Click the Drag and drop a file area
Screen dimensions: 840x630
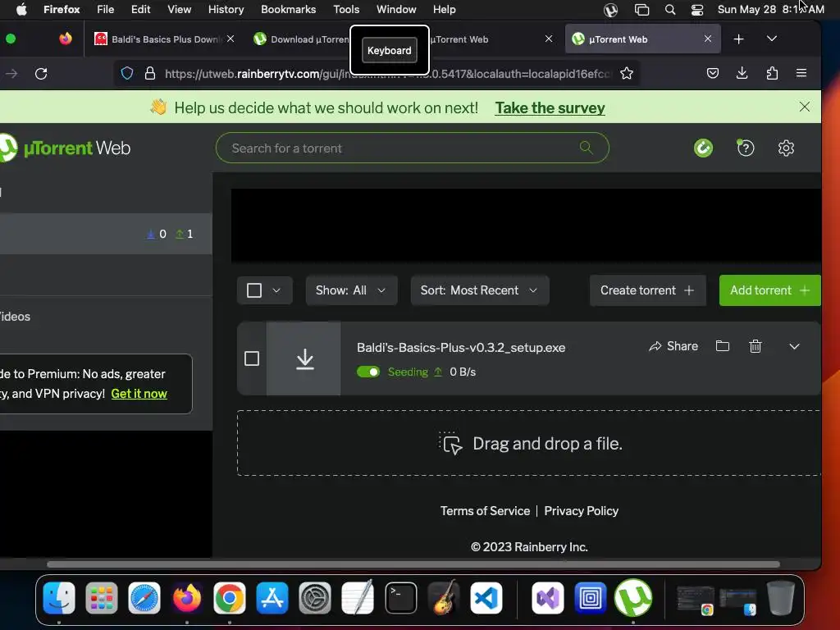[x=529, y=444]
